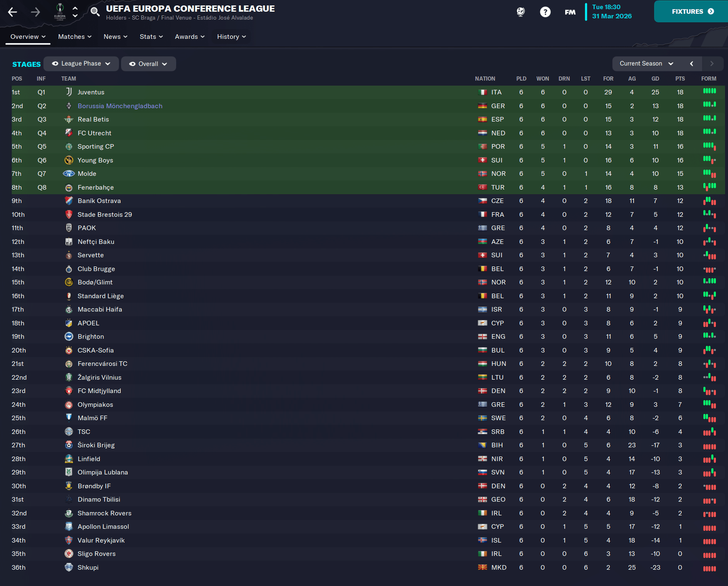Open the Europa Conference League logo

point(60,12)
